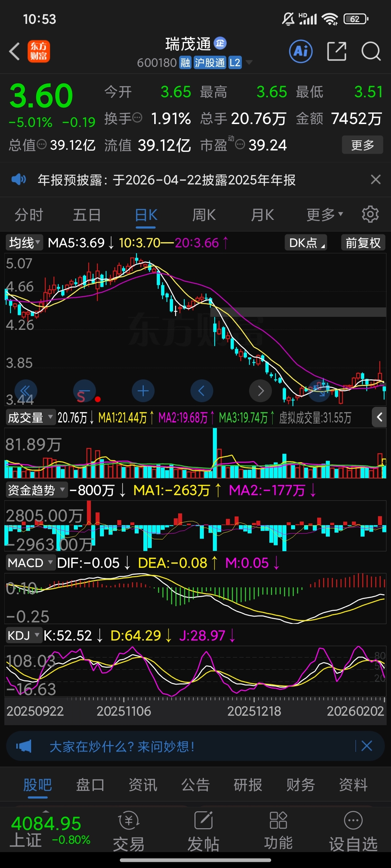The image size is (391, 868).
Task: Tap the share export icon
Action: (337, 51)
